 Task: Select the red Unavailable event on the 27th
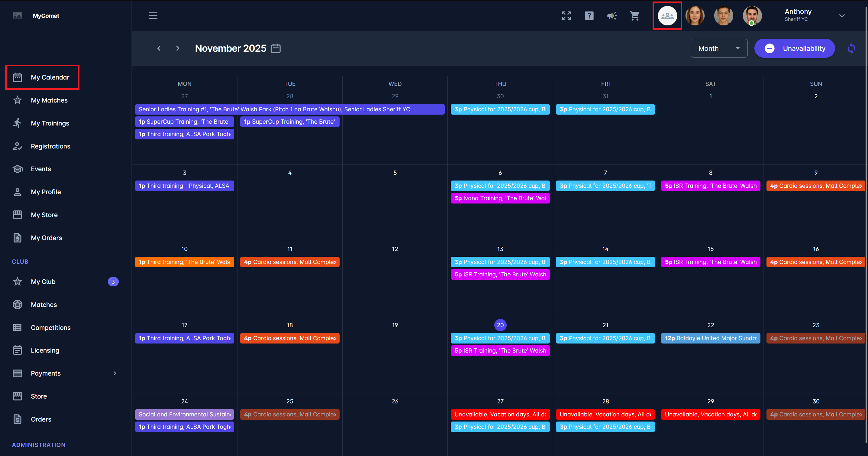pyautogui.click(x=500, y=414)
